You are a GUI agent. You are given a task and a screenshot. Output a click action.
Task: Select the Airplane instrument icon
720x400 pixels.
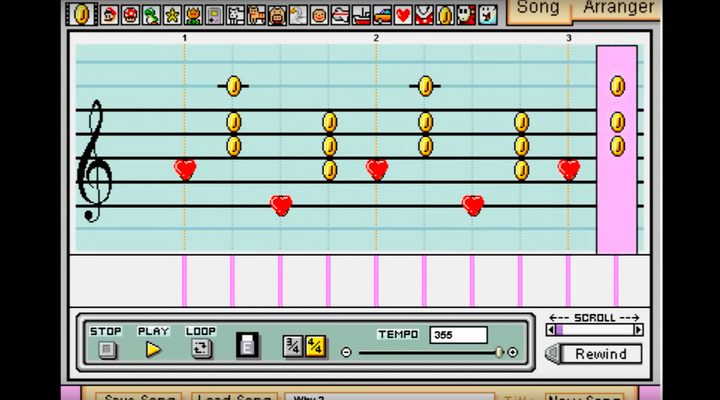(340, 15)
